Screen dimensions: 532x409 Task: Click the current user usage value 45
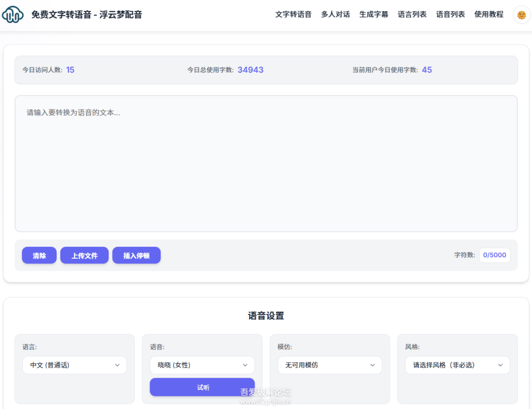point(427,70)
